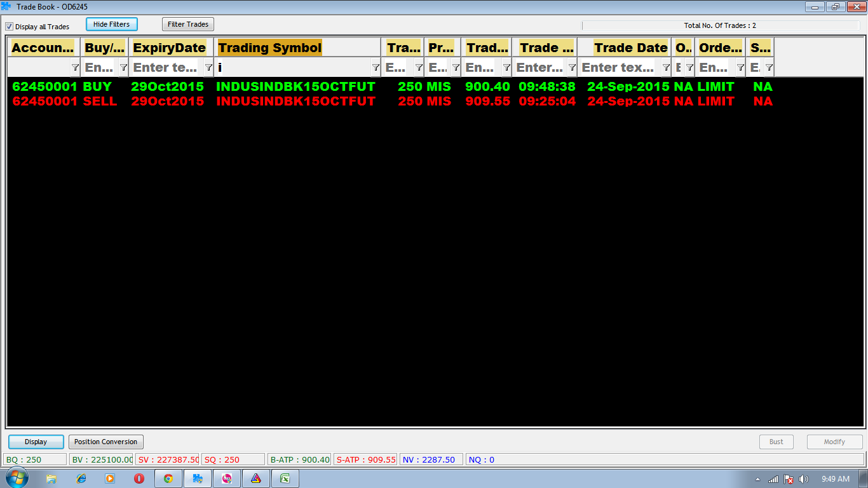Click the Trade Date column header

tap(630, 48)
